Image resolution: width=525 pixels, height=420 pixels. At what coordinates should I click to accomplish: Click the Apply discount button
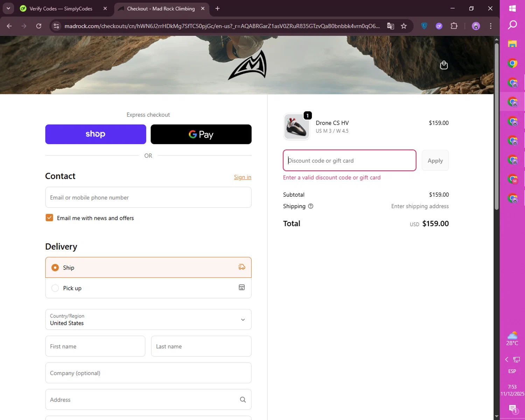435,160
